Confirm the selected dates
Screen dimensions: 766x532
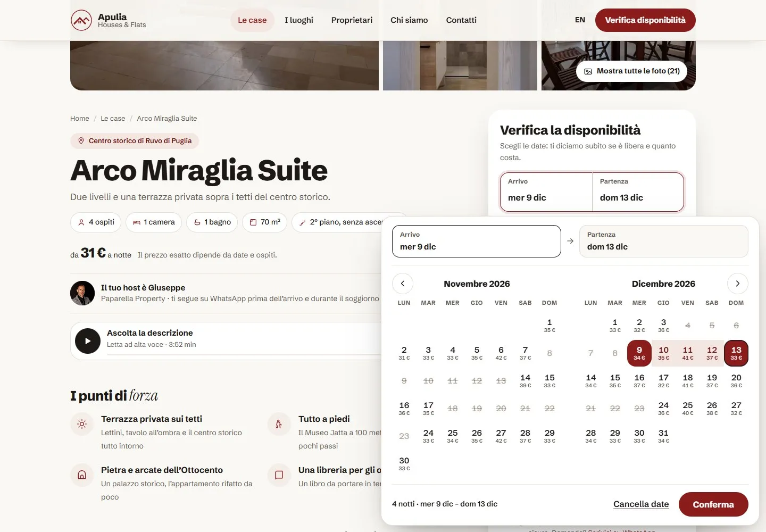pos(713,504)
